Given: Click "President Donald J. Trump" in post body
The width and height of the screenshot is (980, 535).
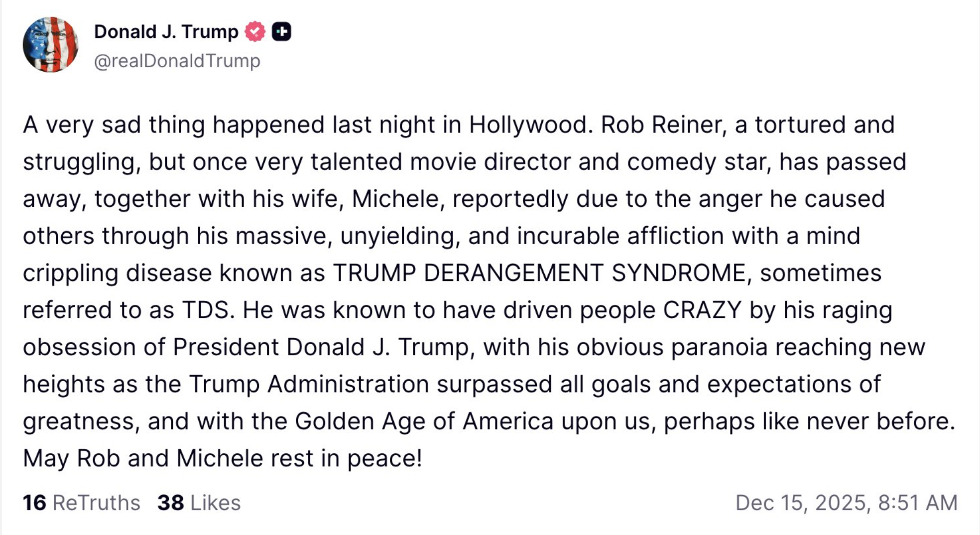Looking at the screenshot, I should coord(321,347).
